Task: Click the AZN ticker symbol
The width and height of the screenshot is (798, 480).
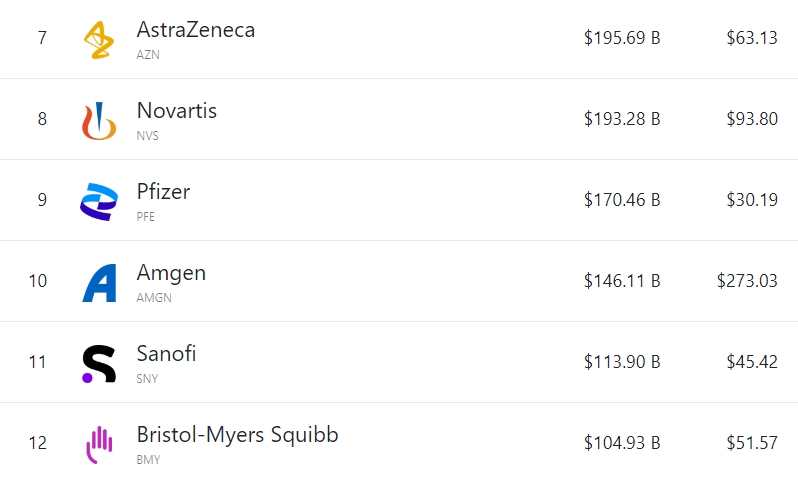Action: (148, 55)
